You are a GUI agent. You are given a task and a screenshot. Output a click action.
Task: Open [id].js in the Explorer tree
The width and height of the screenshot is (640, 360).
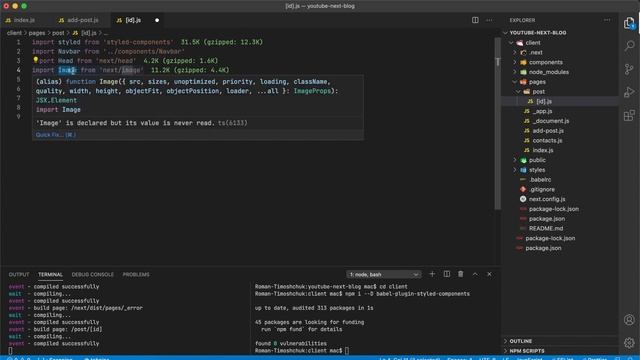pos(544,101)
